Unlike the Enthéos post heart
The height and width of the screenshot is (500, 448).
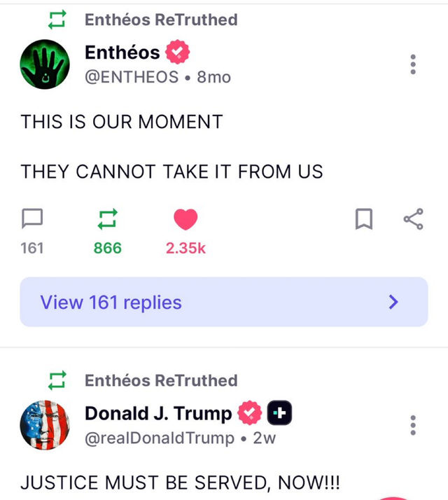(x=185, y=219)
